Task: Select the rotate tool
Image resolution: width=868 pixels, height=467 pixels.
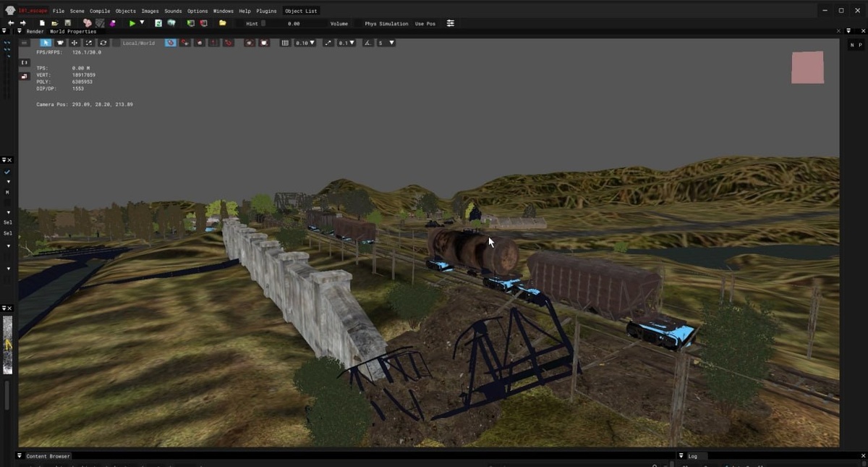Action: (103, 43)
